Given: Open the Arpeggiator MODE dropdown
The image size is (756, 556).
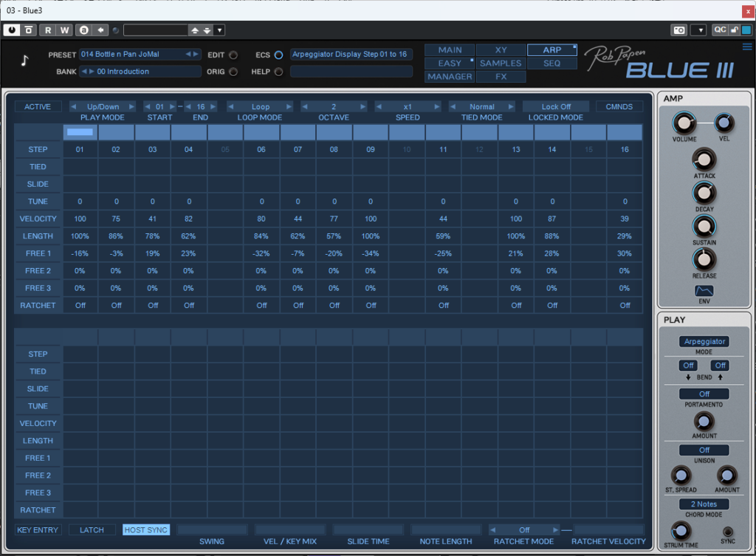Looking at the screenshot, I should pyautogui.click(x=704, y=342).
